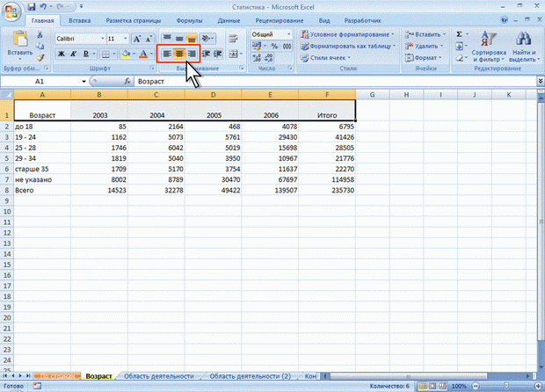Click the zoom slider in the status bar

[x=506, y=386]
